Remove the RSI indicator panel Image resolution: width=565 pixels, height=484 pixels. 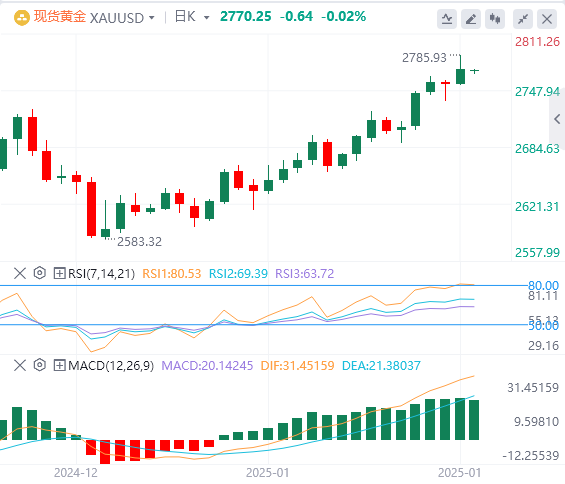20,273
